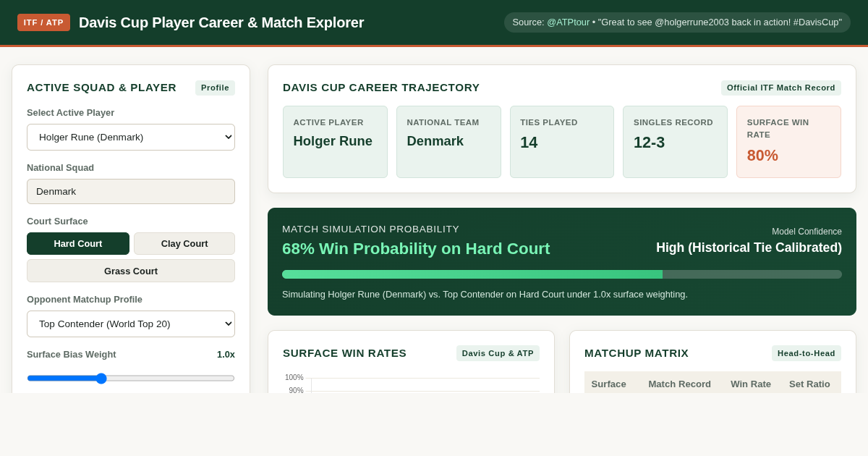Screen dimensions: 868x456
Task: Click the 1.0x bias weight value
Action: coord(226,354)
